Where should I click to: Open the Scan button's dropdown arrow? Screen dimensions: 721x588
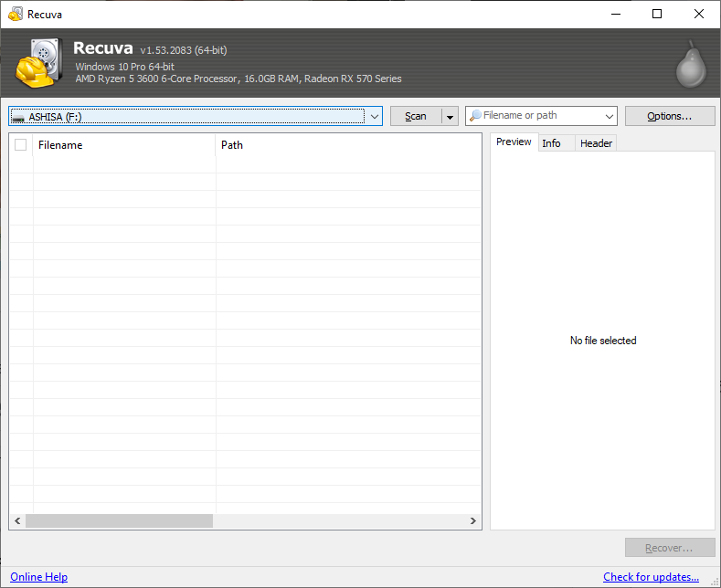pos(450,117)
